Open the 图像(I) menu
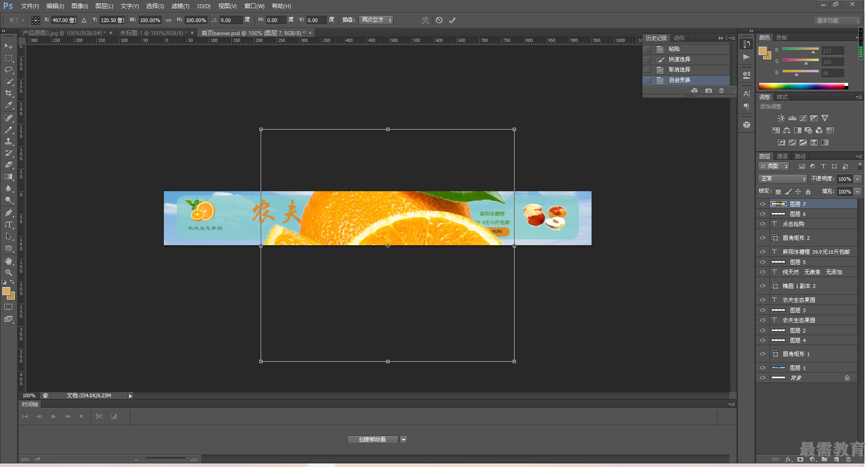Screen dimensions: 868x467 80,6
